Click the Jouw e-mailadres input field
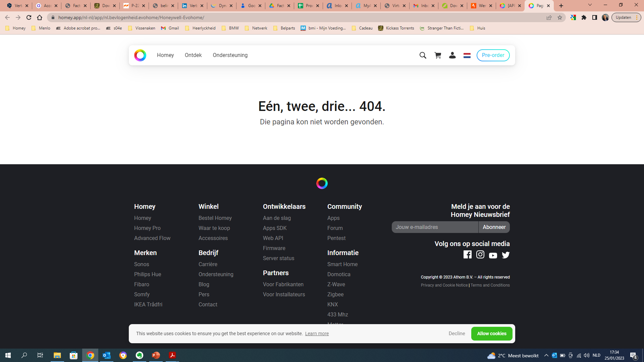This screenshot has width=644, height=362. (x=435, y=227)
